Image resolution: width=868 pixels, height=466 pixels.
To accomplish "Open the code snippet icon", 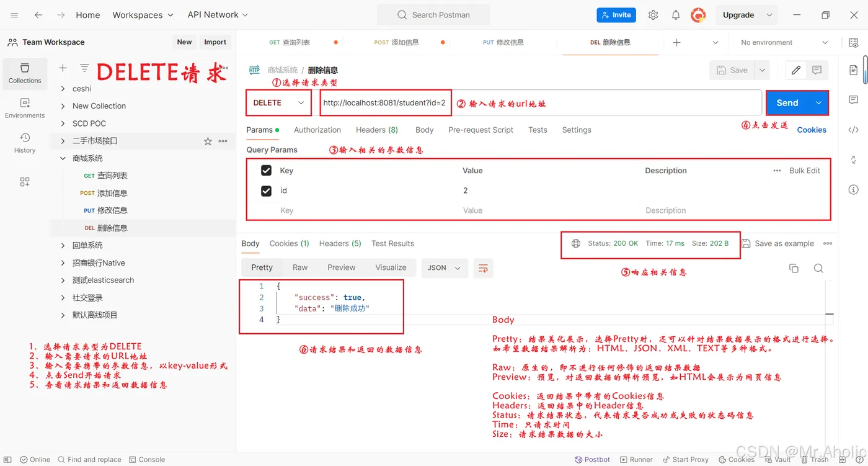I will 854,130.
